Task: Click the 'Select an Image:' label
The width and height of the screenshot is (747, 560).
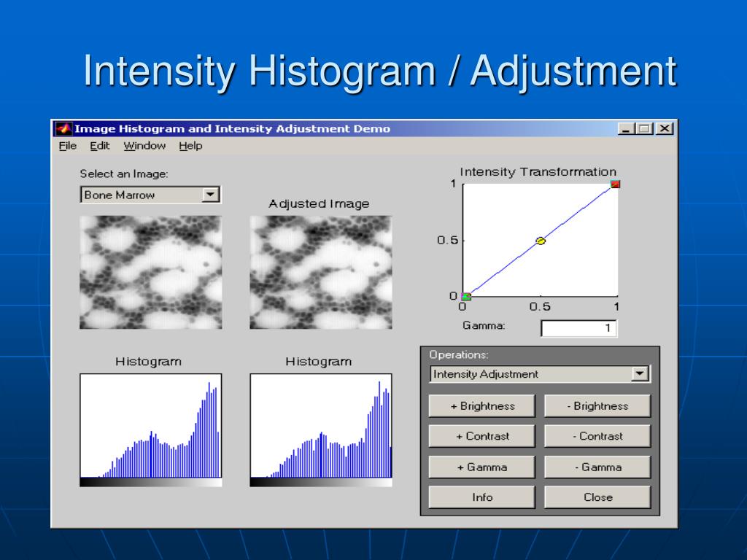Action: [x=124, y=174]
